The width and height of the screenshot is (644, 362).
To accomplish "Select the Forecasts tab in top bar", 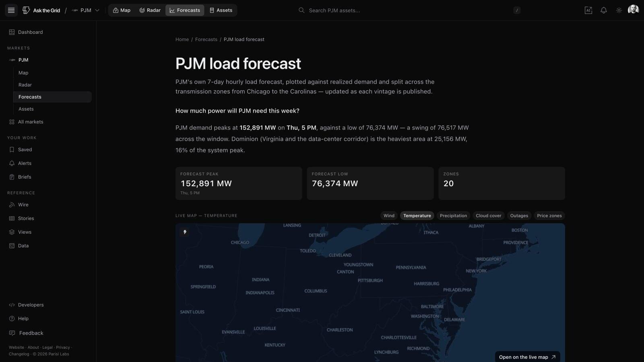I will pos(185,10).
